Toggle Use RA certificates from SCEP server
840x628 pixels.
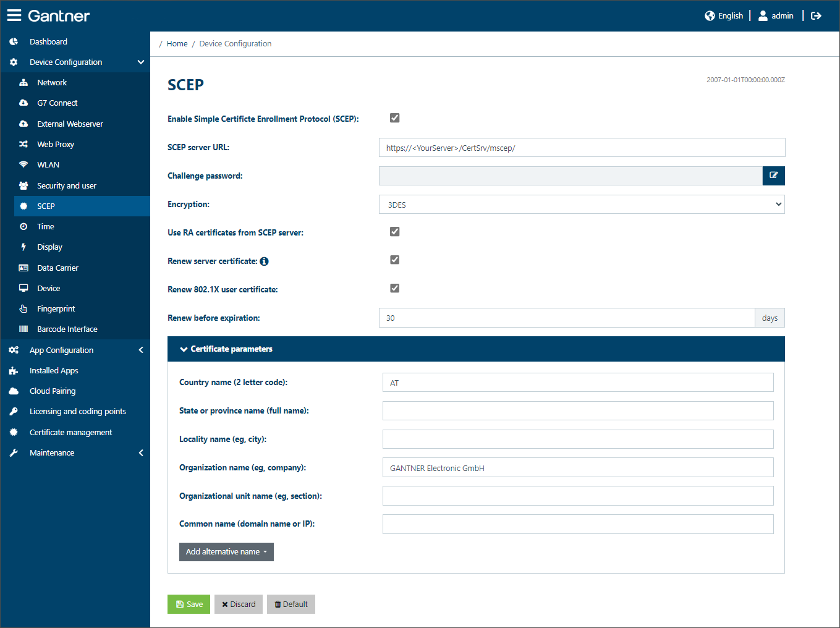tap(394, 232)
